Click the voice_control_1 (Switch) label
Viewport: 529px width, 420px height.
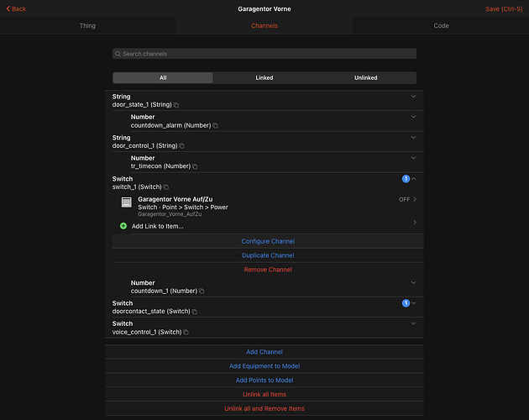click(x=147, y=332)
